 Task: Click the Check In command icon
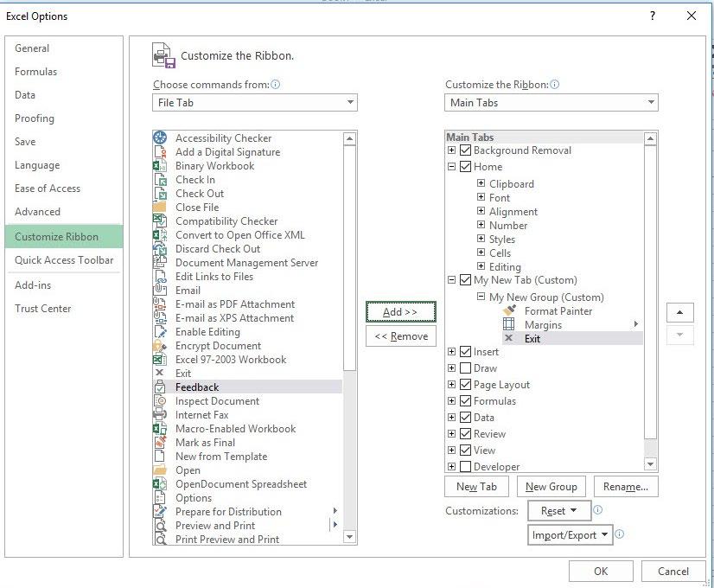160,180
